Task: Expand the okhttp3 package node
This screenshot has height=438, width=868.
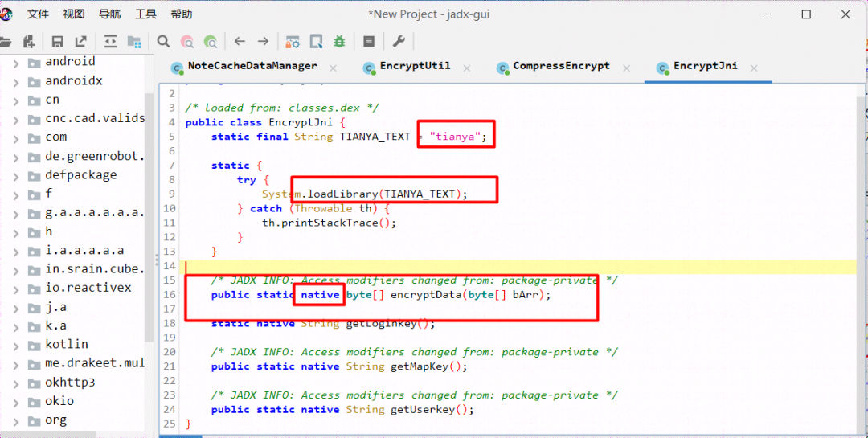Action: (x=15, y=383)
